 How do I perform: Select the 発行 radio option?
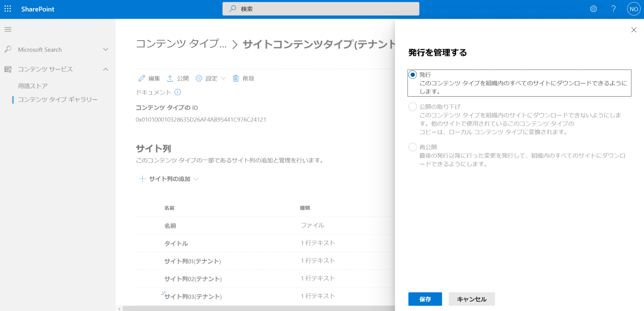click(413, 75)
